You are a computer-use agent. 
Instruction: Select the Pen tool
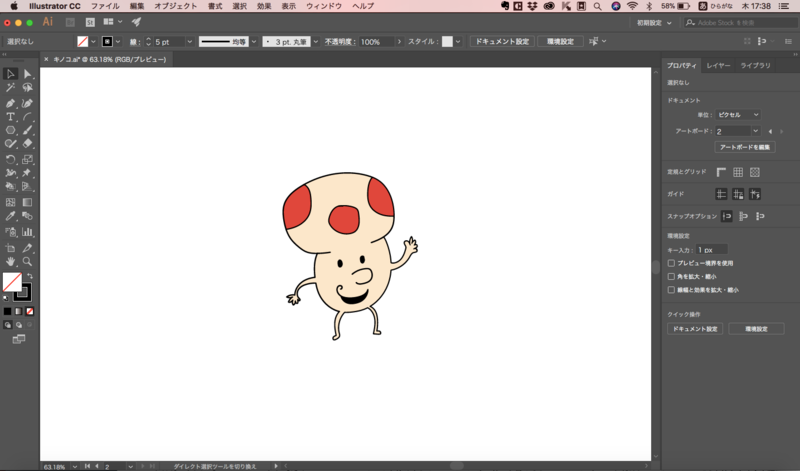point(10,103)
